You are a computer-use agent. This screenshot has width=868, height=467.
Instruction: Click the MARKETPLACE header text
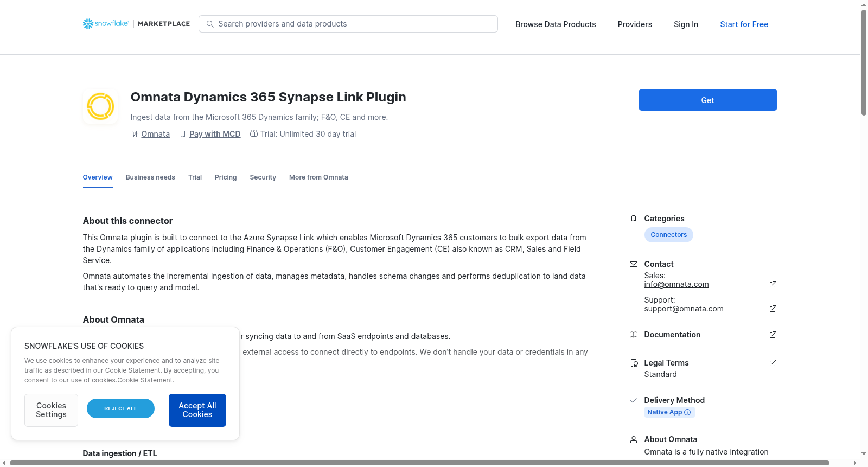164,24
